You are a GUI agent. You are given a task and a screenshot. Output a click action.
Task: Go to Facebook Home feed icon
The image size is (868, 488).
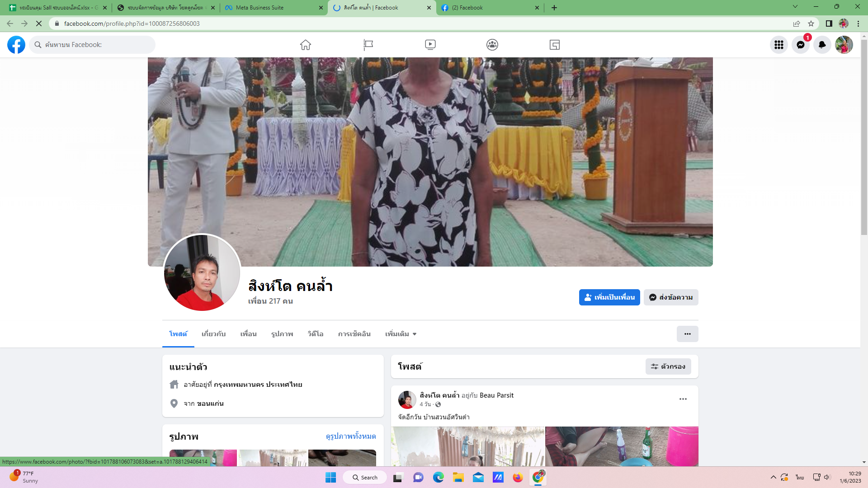click(306, 45)
